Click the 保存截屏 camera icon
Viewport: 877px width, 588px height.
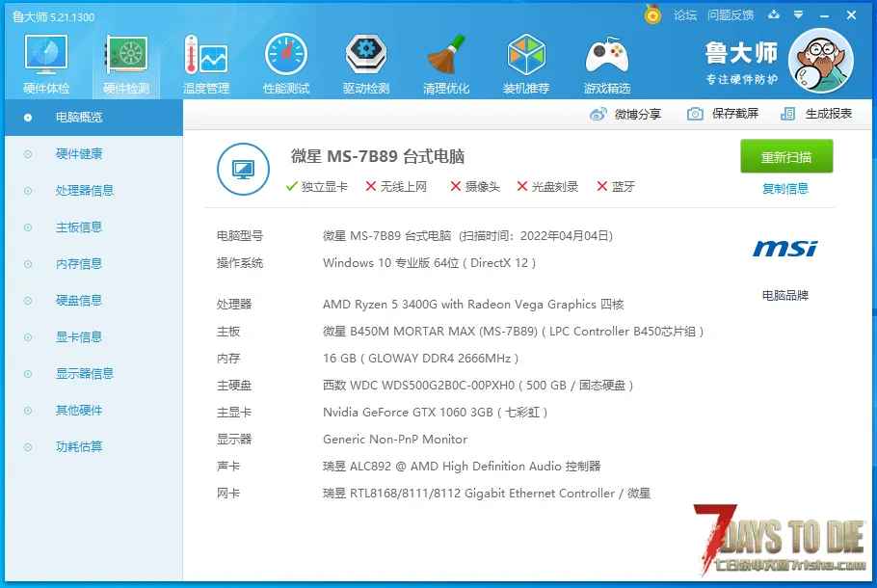[695, 114]
